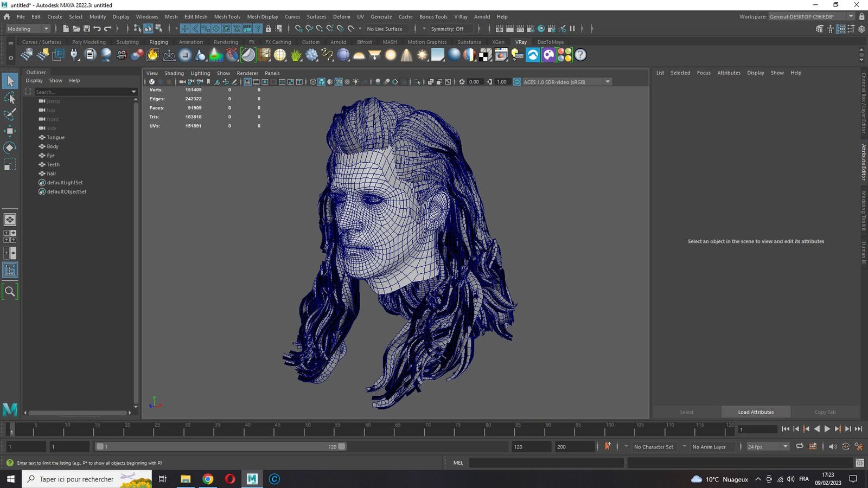This screenshot has width=868, height=488.
Task: Open the search magnifier in the sidebar
Action: [10, 291]
